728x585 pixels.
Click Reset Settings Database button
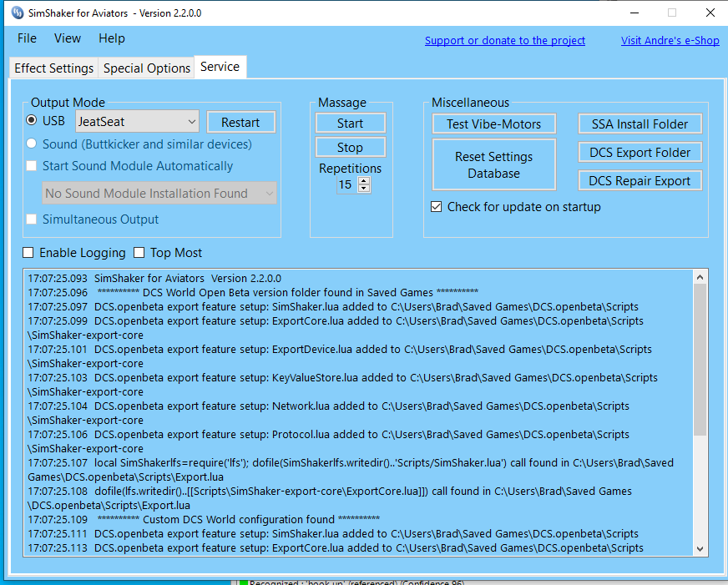[494, 164]
